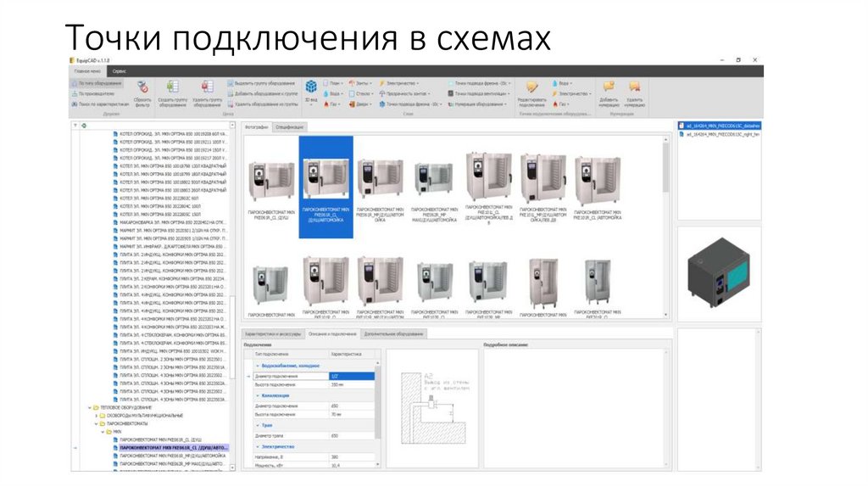Image resolution: width=868 pixels, height=487 pixels.
Task: Open the Газ layer dropdown in Слои group
Action: 332,104
